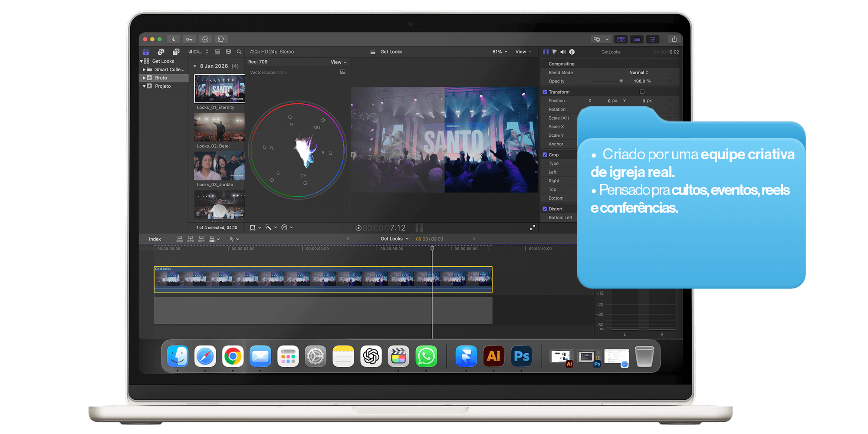Screen dimensions: 868x434
Task: Adjust the Opacity slider handle
Action: (x=621, y=81)
